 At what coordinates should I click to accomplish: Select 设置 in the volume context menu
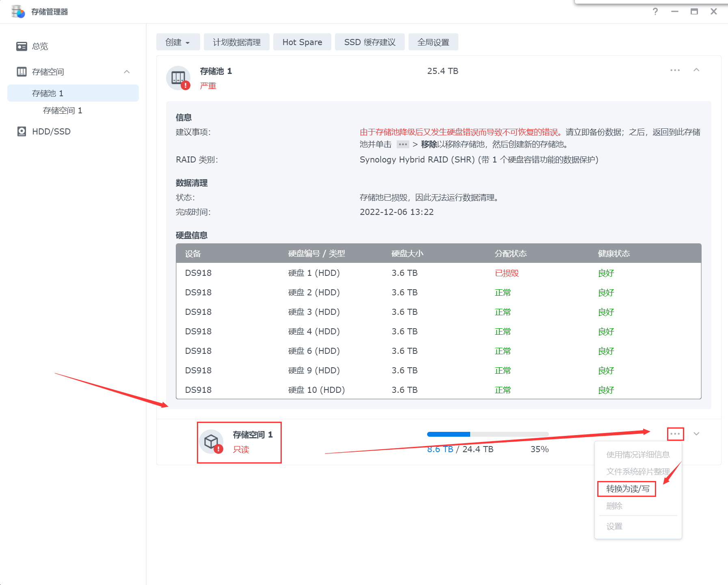pos(614,526)
